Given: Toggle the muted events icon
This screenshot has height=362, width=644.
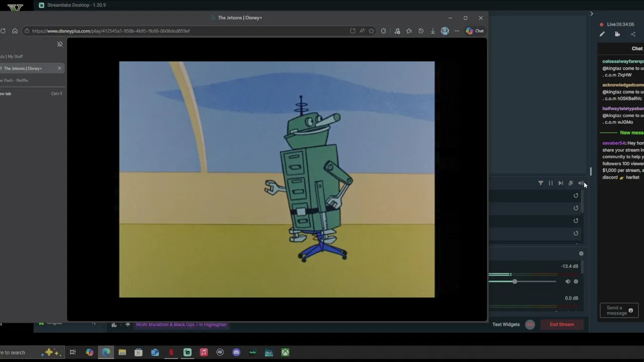Looking at the screenshot, I should (571, 183).
